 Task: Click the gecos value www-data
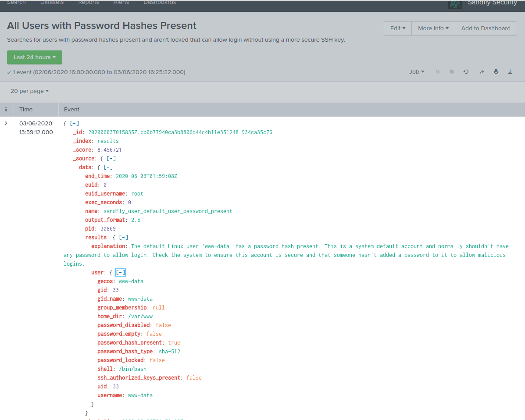(x=131, y=281)
